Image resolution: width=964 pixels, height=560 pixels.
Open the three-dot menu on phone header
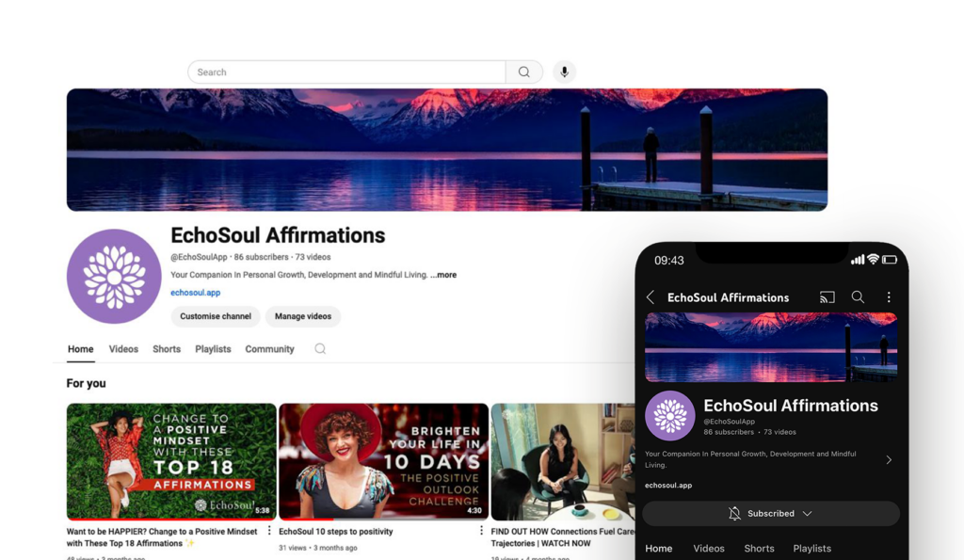coord(889,297)
